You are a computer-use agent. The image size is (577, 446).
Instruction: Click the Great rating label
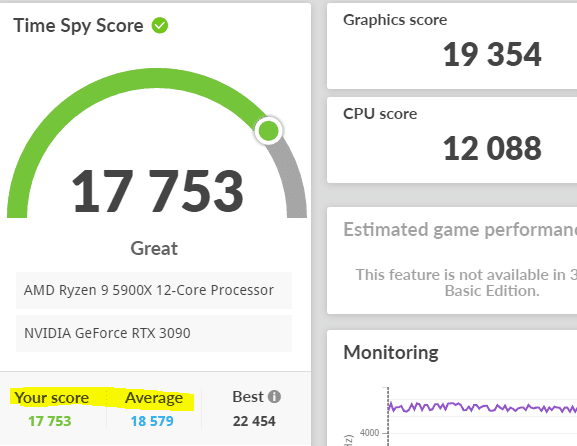[x=154, y=248]
